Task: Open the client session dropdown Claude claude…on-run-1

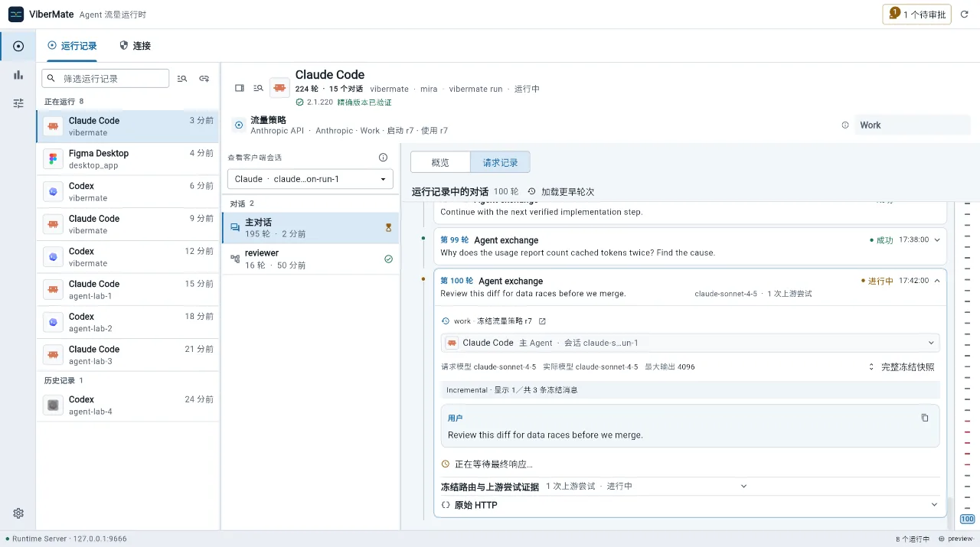Action: [310, 179]
